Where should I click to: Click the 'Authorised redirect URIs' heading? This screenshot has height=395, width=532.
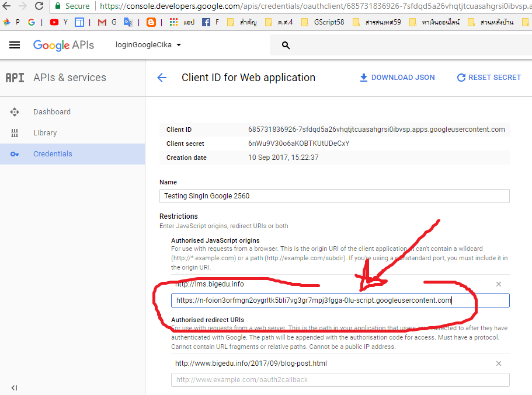[207, 320]
